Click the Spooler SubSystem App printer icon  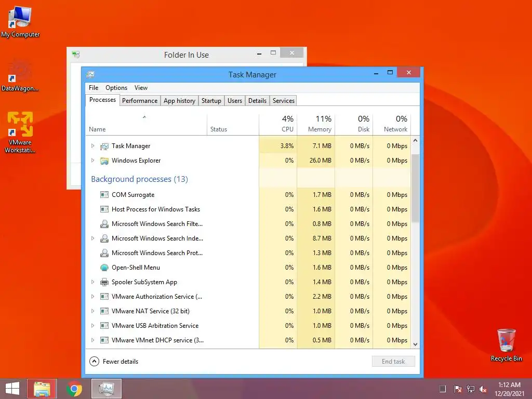coord(104,282)
